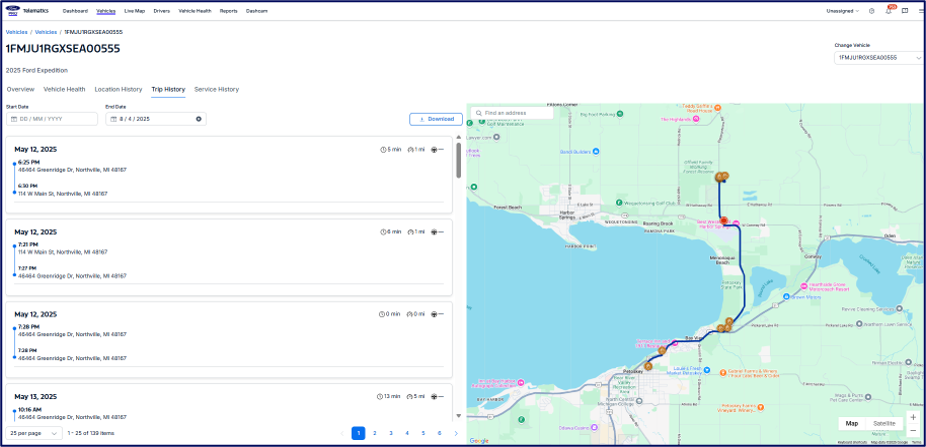
Task: Click the distance gauge icon on the 6:25 PM trip
Action: point(410,149)
